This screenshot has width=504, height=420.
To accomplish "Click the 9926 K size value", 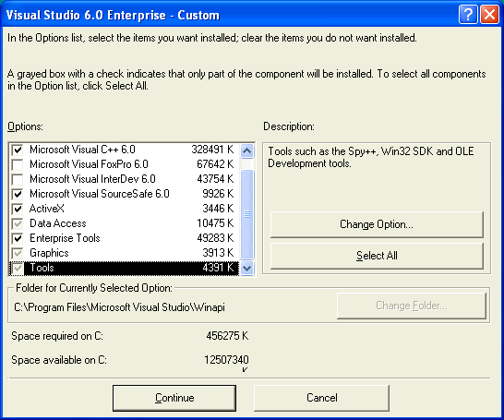I will coord(218,194).
